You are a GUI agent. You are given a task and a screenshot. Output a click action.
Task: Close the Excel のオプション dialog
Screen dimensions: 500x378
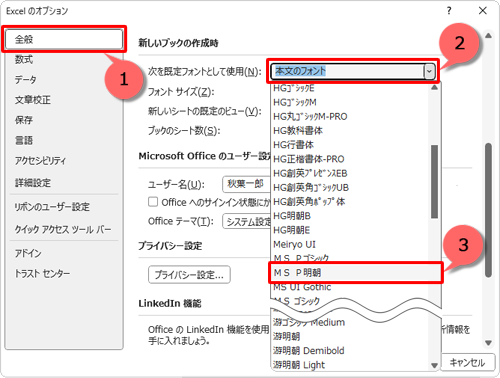pos(483,11)
